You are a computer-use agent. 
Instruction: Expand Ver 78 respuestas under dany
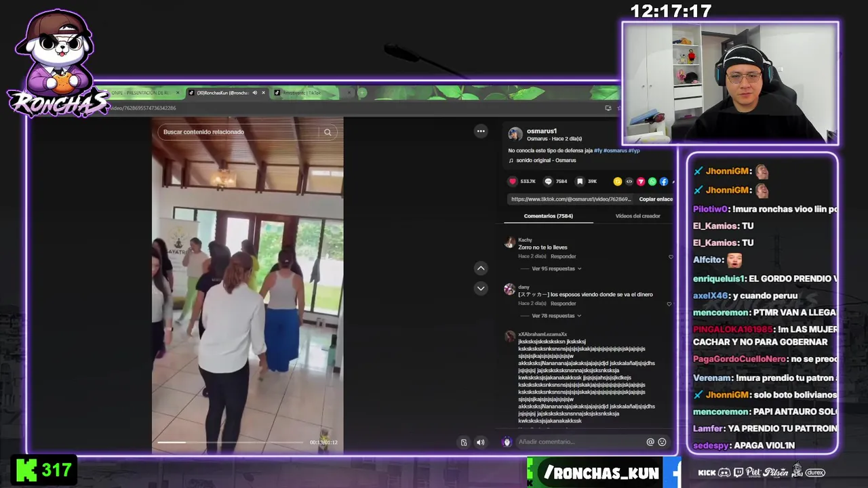pos(557,316)
